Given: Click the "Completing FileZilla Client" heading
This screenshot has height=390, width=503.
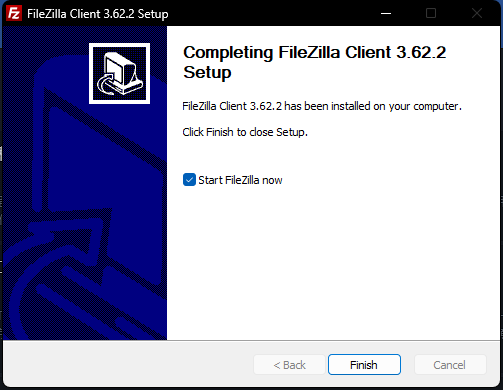Looking at the screenshot, I should point(270,52).
